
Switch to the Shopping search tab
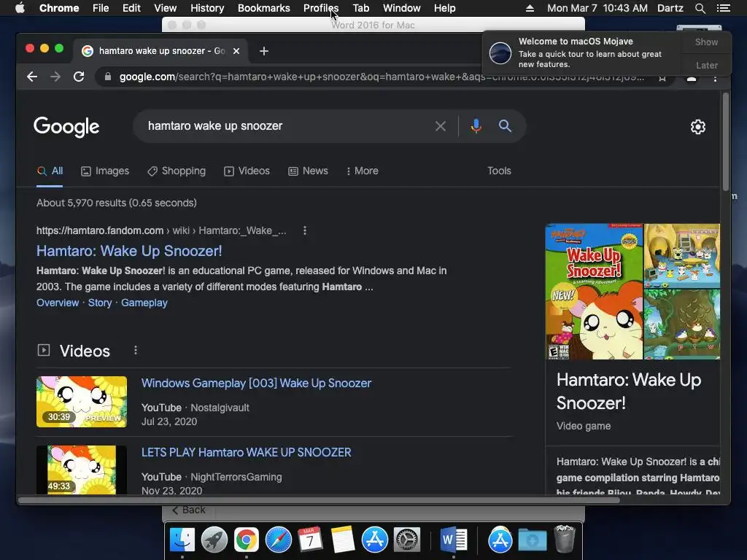coord(177,171)
